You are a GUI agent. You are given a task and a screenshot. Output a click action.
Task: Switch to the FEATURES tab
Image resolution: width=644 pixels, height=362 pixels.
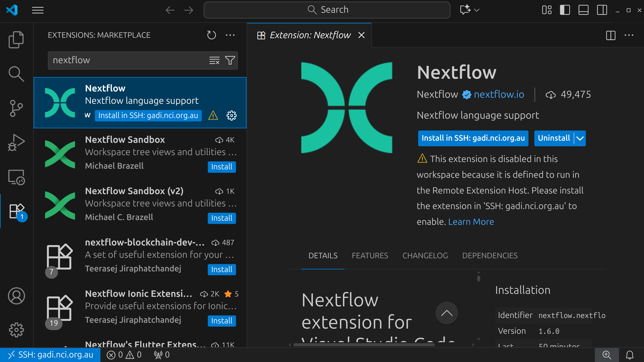pos(370,255)
